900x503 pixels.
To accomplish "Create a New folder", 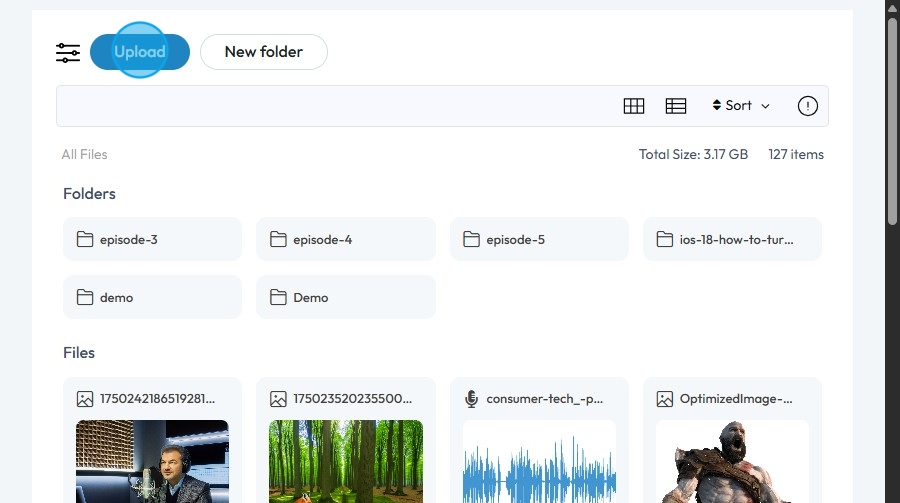I will point(263,52).
